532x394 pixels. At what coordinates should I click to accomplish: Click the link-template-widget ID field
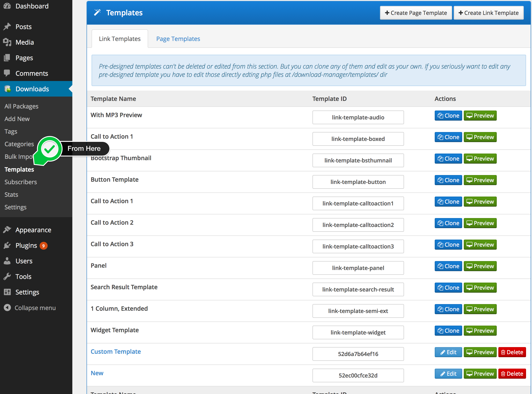(358, 332)
